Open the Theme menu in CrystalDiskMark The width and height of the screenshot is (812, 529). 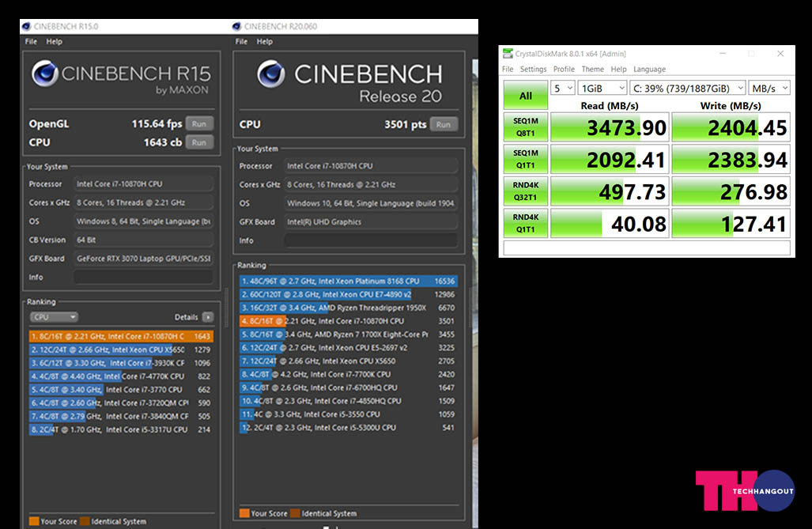[592, 69]
